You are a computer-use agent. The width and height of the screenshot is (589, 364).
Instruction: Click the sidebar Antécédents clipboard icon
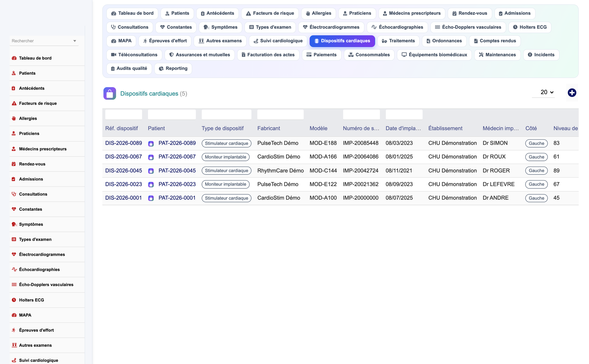pyautogui.click(x=14, y=88)
